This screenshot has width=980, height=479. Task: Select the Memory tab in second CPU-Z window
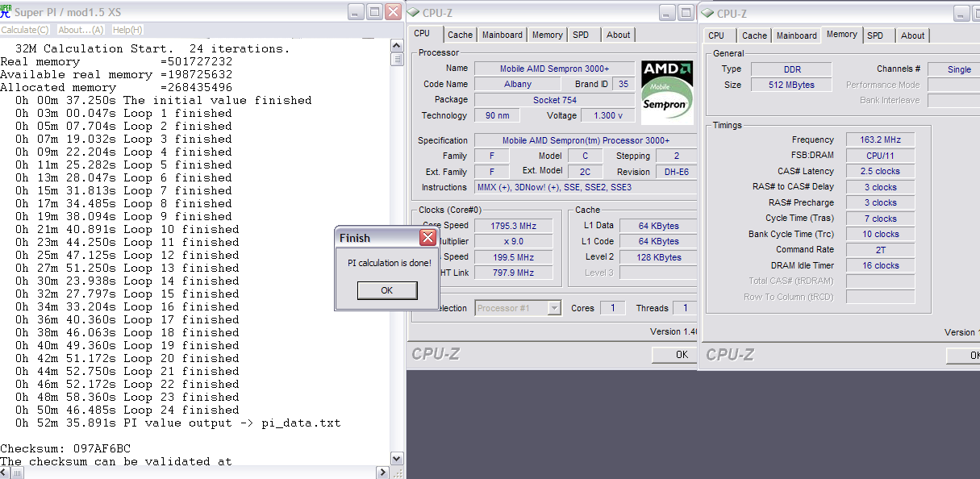(841, 34)
